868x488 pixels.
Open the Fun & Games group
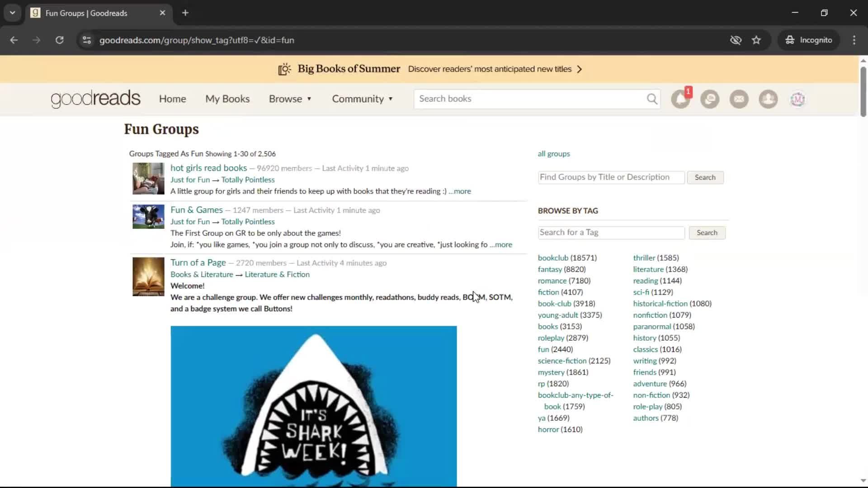pyautogui.click(x=196, y=210)
